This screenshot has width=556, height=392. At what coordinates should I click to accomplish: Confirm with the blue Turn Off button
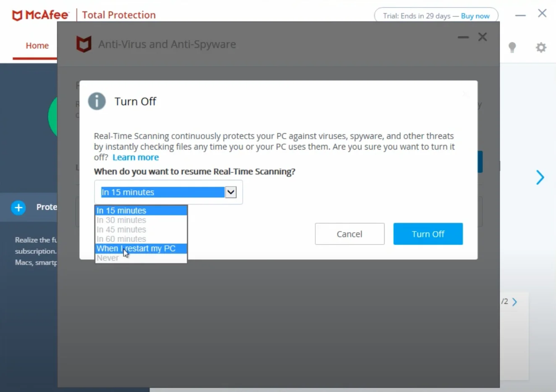[428, 234]
